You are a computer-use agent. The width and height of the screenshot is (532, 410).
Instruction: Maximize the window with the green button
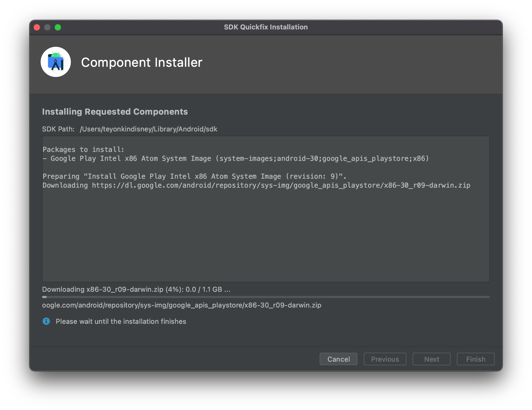[x=58, y=27]
